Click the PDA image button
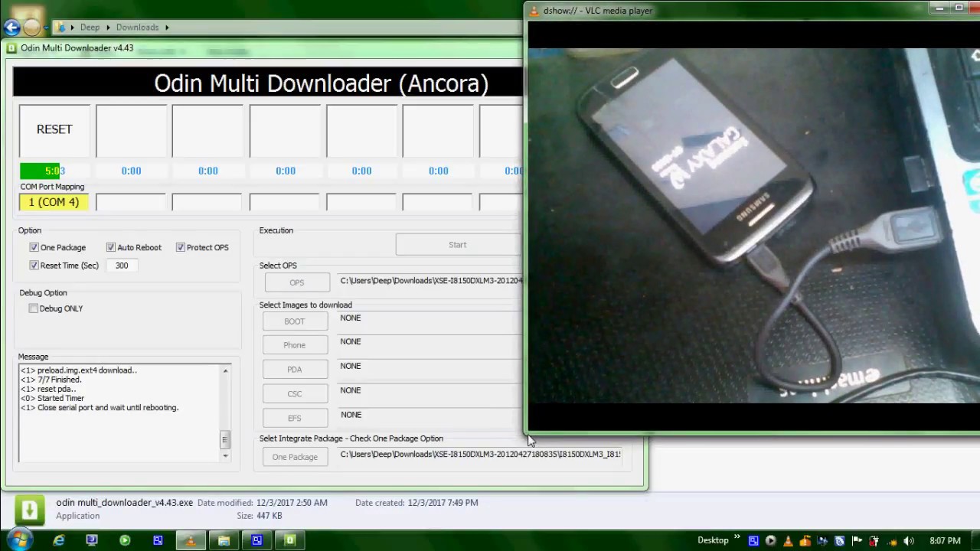The image size is (980, 551). [x=295, y=370]
